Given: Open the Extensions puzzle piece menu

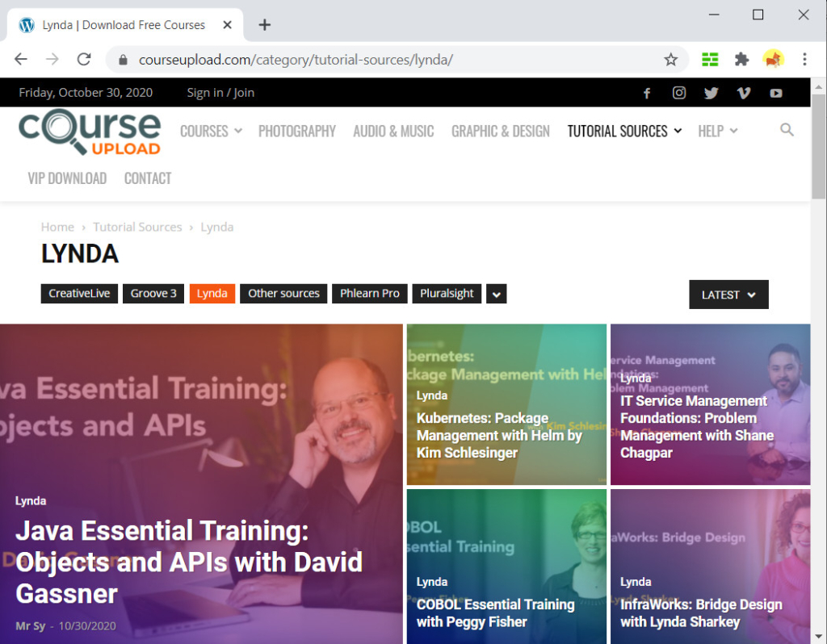Looking at the screenshot, I should click(x=741, y=59).
